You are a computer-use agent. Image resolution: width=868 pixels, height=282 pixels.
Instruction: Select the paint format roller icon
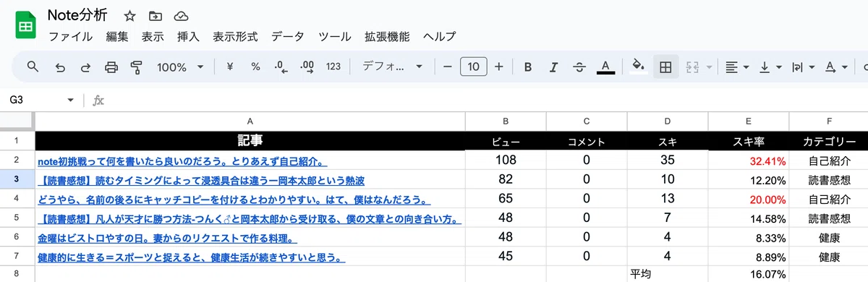[x=136, y=67]
